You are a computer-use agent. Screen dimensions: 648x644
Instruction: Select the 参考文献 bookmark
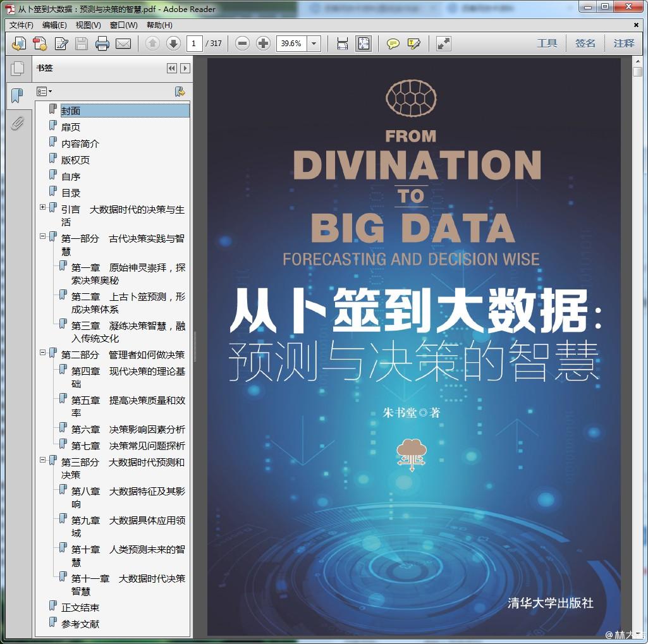coord(80,624)
